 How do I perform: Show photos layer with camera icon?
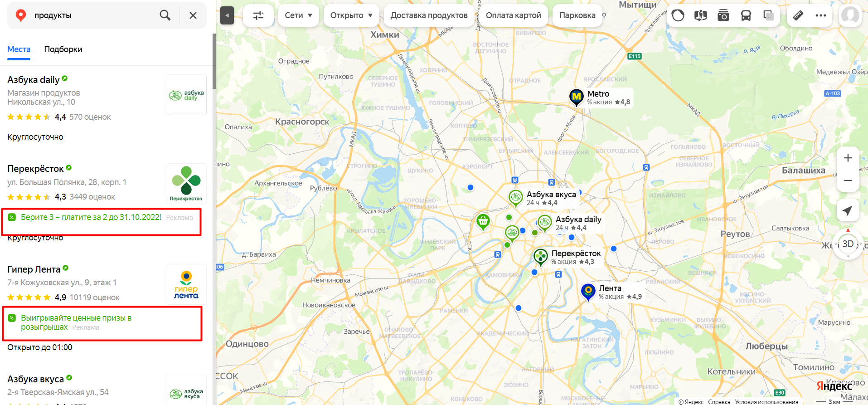[x=723, y=15]
